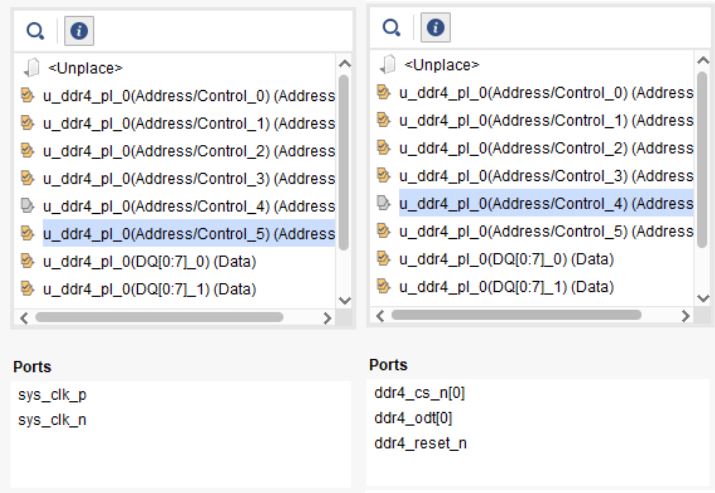Click the Unplace page icon in left panel
715x493 pixels.
30,69
